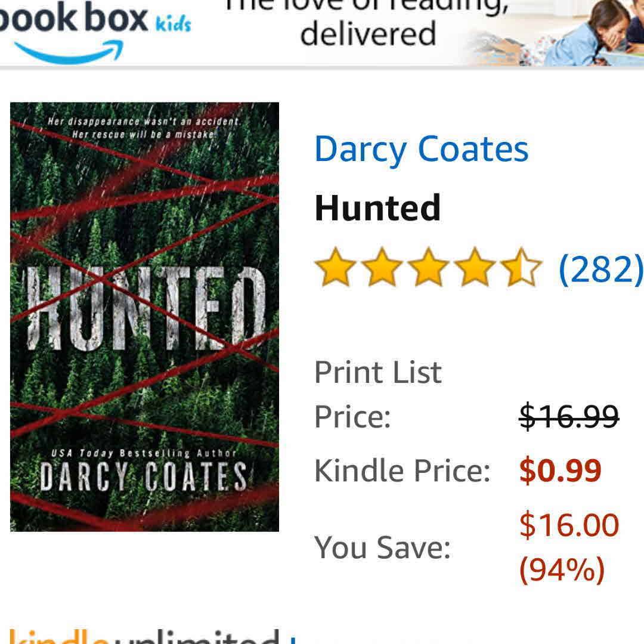
Task: Click the $0.99 Kindle price
Action: [x=560, y=470]
